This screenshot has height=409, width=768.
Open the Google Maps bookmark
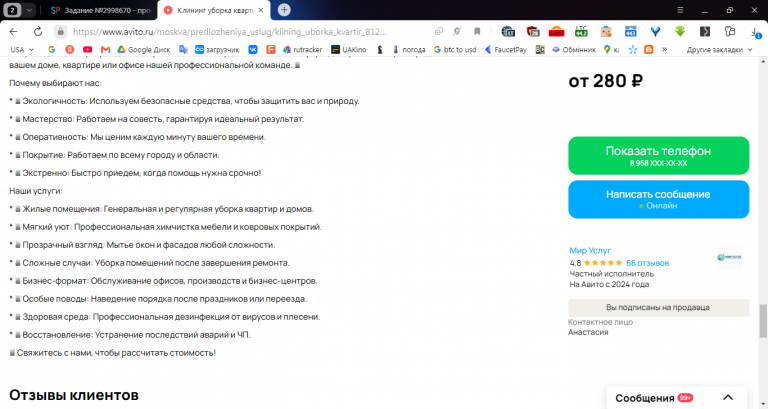tap(611, 49)
